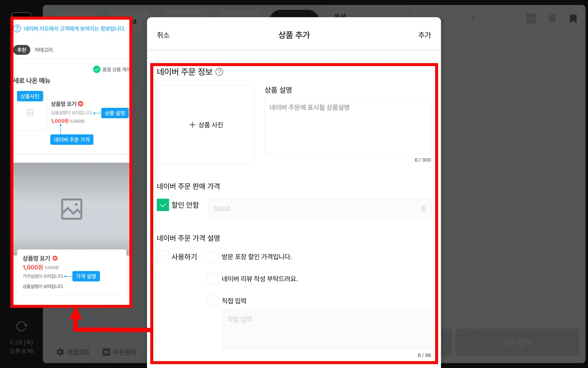Click the 편집모드 gear icon
The width and height of the screenshot is (588, 368).
coord(60,352)
